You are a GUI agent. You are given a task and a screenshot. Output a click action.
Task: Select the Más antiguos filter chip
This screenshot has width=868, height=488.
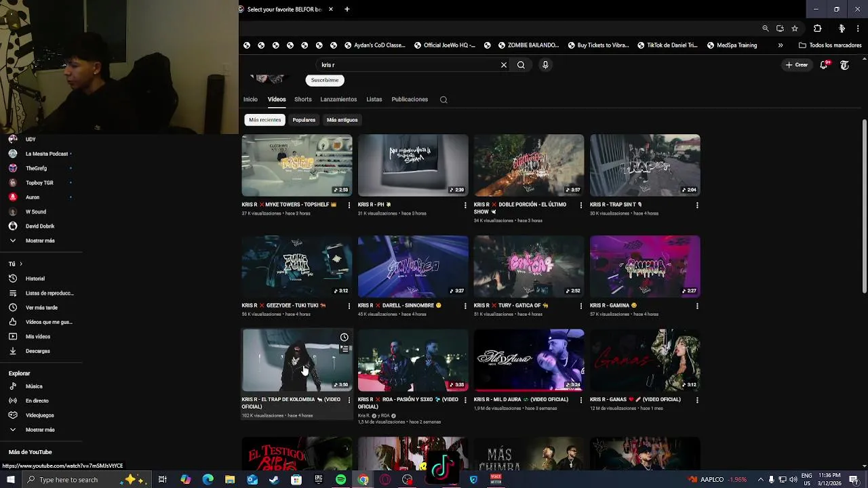pos(342,120)
